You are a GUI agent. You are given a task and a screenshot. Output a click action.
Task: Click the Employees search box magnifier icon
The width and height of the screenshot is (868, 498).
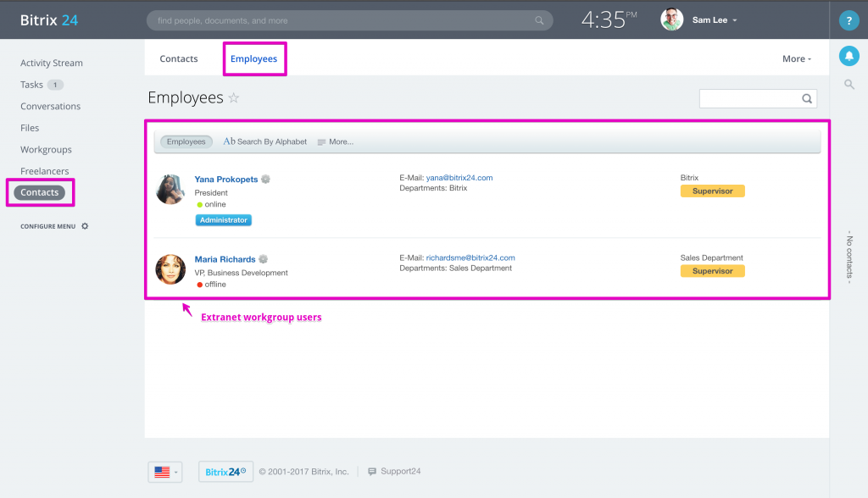(x=807, y=98)
